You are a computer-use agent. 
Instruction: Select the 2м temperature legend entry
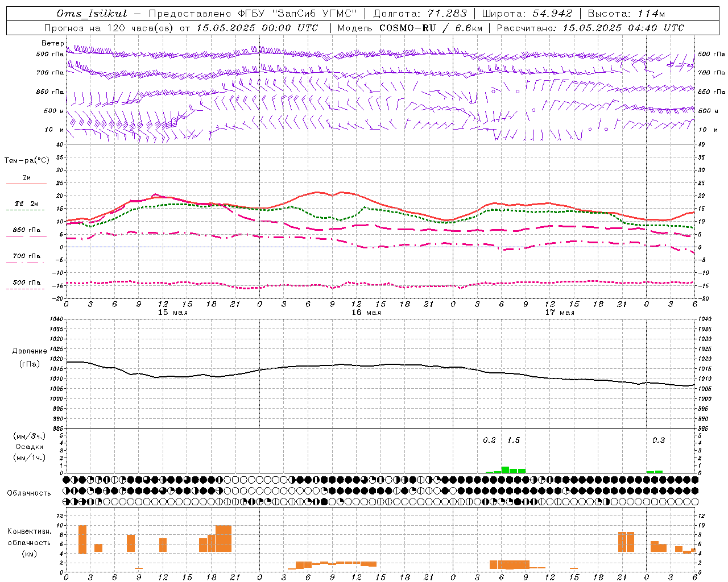pyautogui.click(x=27, y=178)
